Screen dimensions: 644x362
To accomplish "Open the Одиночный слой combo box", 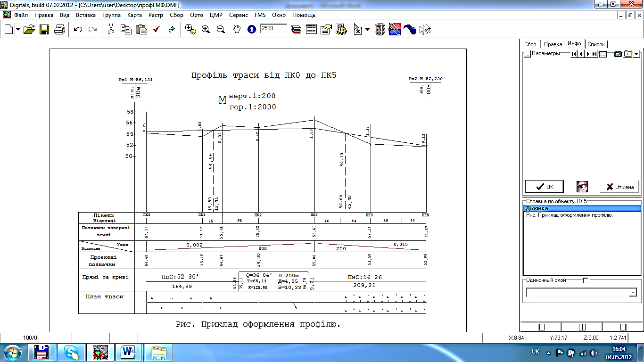I will (x=581, y=293).
